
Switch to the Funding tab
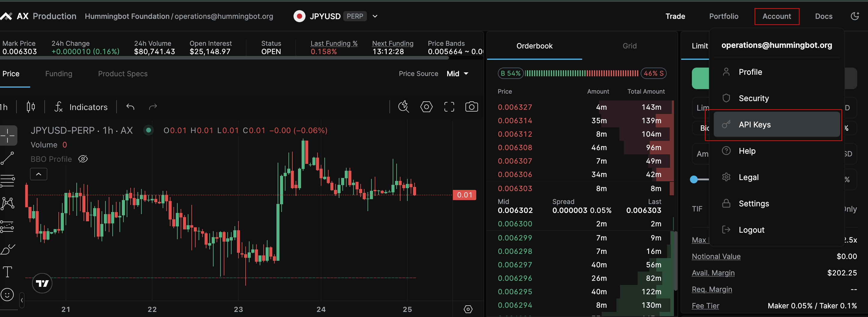tap(59, 74)
